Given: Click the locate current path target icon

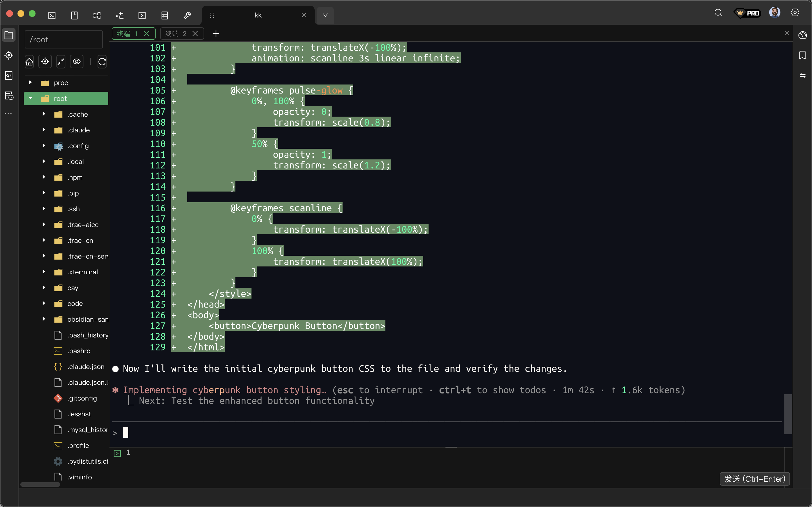Looking at the screenshot, I should coord(45,62).
